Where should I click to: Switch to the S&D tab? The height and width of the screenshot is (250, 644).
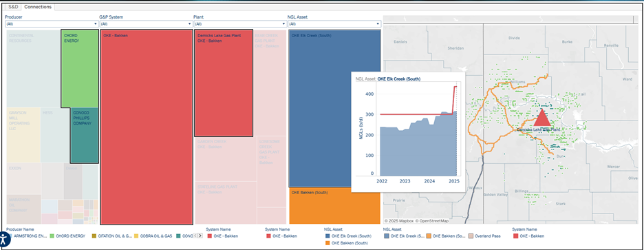[x=14, y=7]
